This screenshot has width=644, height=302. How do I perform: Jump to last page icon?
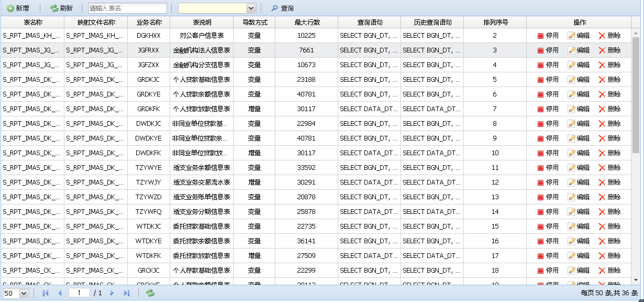click(126, 293)
